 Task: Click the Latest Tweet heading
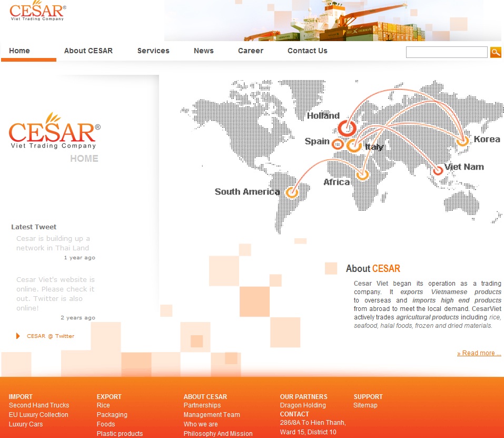[34, 227]
